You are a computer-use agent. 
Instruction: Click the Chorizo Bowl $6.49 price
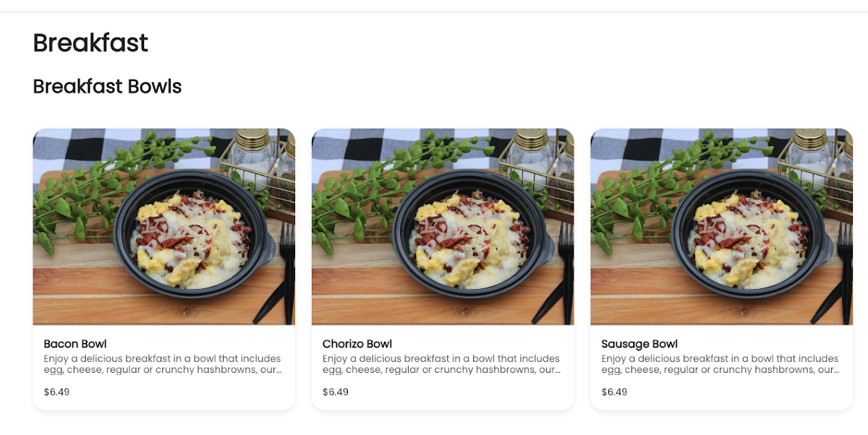(336, 392)
